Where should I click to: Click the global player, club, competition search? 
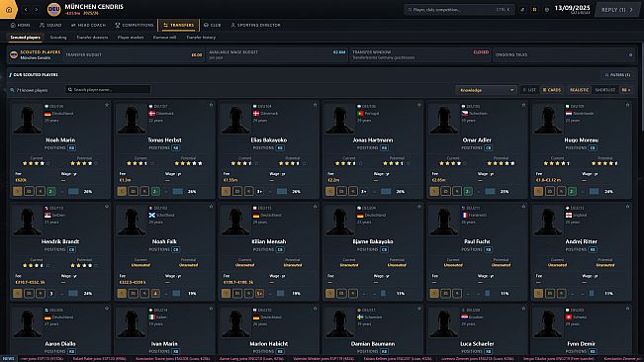tap(458, 10)
